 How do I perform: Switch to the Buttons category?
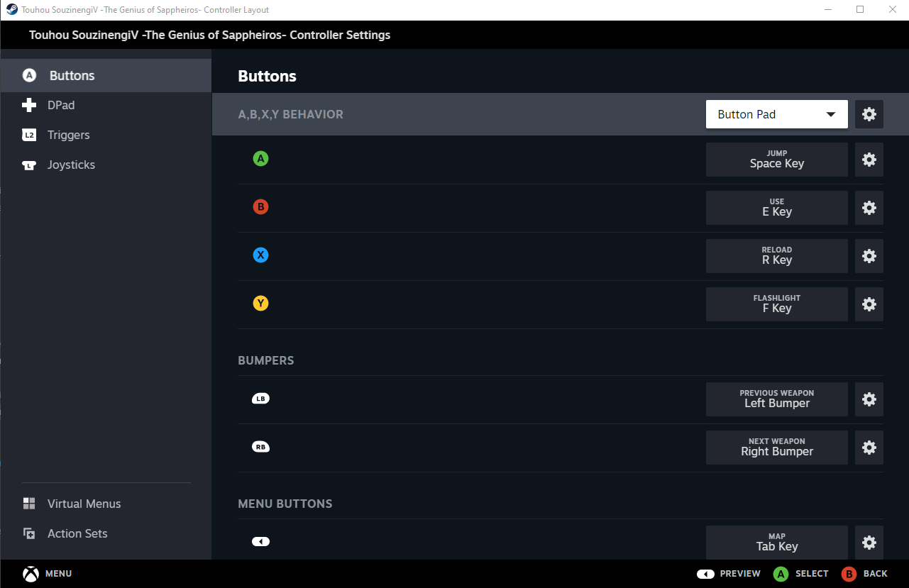tap(106, 76)
